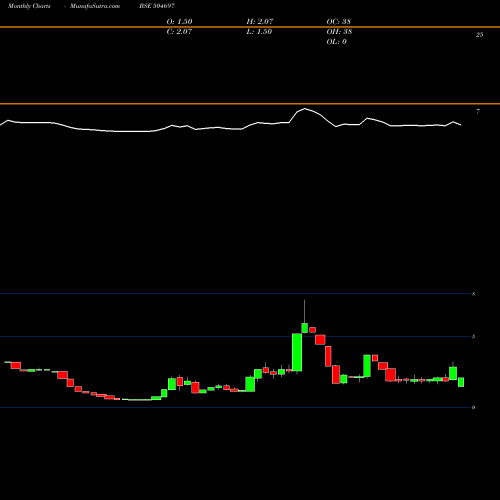Viewport: 500px width, 500px height.
Task: Click the high value 'H: 2.07'
Action: pos(260,21)
